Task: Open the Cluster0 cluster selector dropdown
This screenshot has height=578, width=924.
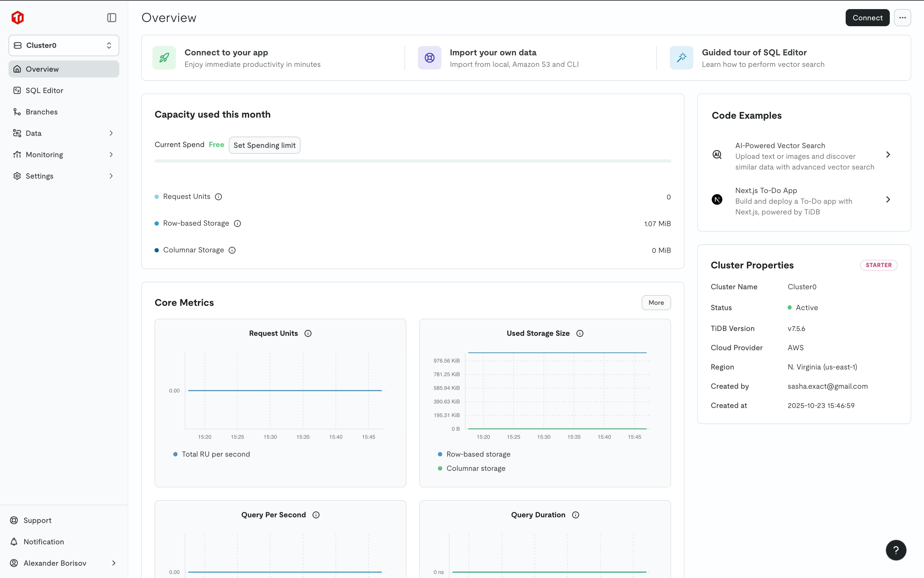Action: [64, 45]
